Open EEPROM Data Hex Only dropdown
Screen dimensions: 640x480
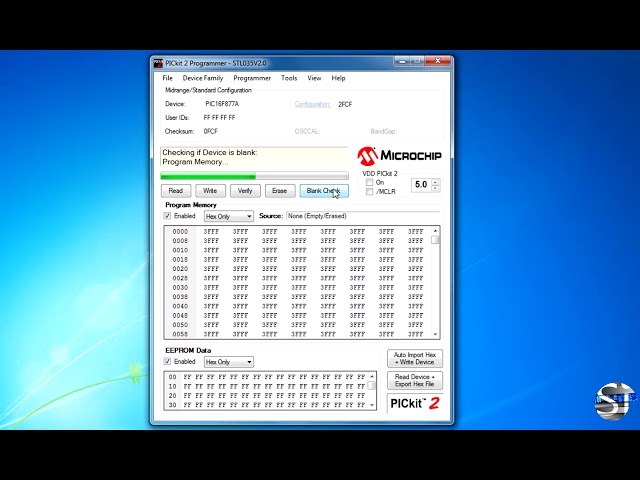229,362
